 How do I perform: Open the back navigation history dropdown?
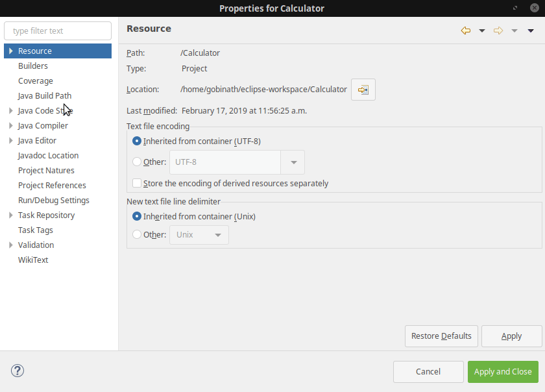pyautogui.click(x=481, y=31)
